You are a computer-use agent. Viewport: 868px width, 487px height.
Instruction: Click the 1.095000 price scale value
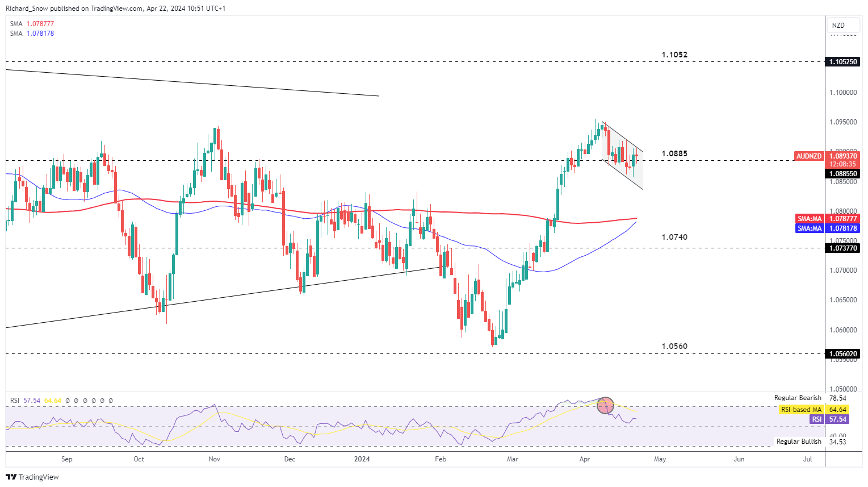843,122
